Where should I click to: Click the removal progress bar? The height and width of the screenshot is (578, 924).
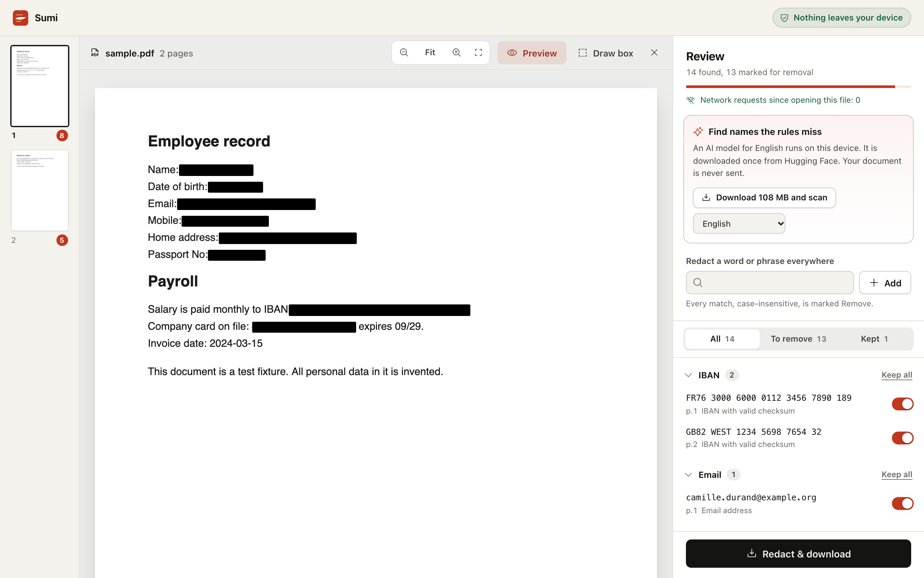pyautogui.click(x=798, y=87)
